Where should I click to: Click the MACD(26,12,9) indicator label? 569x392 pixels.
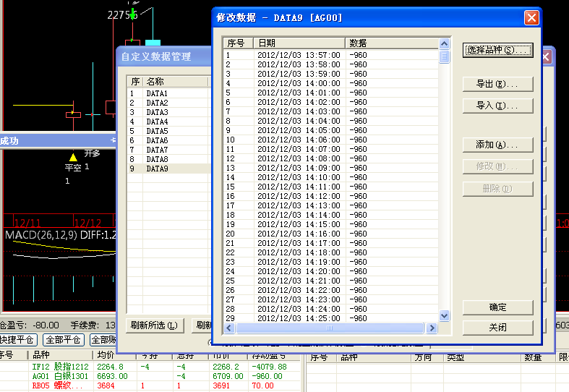(41, 235)
